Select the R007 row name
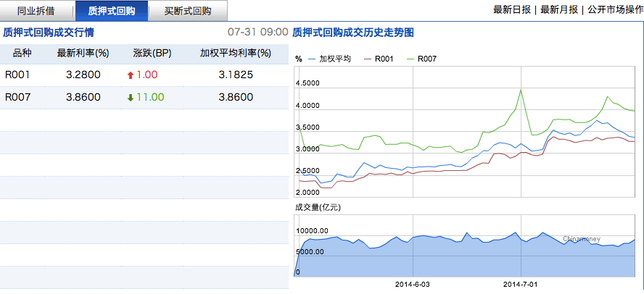This screenshot has width=644, height=294. coord(17,97)
